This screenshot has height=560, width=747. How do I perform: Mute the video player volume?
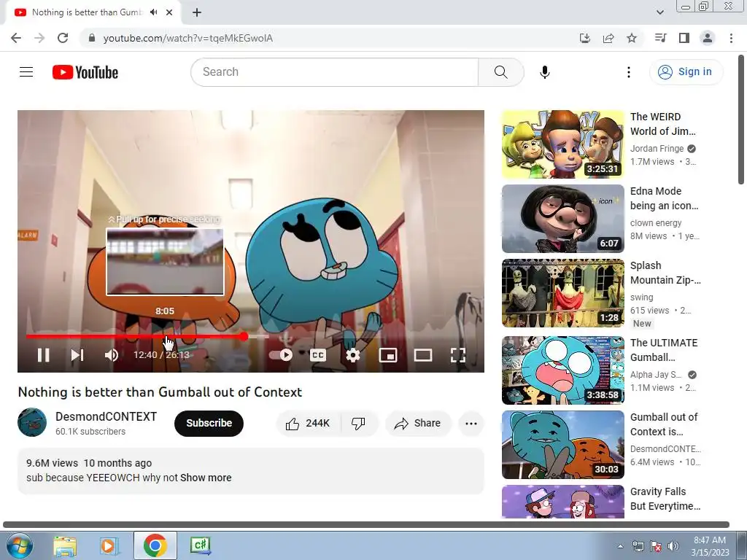pos(112,355)
